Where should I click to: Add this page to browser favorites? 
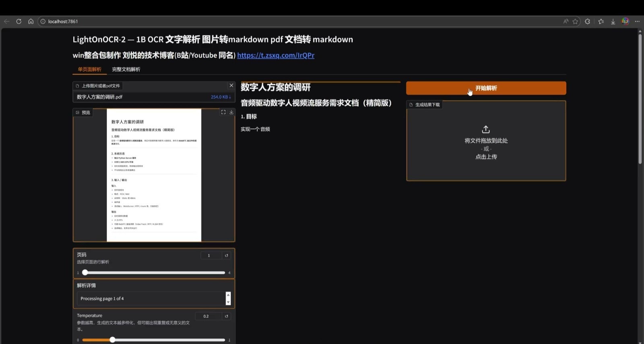pyautogui.click(x=575, y=21)
